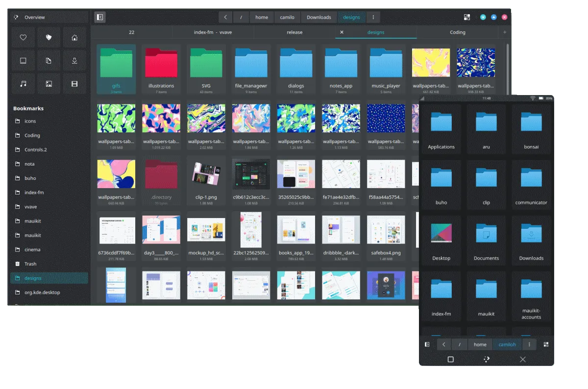Switch view mode with grid icon
The width and height of the screenshot is (588, 389).
[x=467, y=17]
